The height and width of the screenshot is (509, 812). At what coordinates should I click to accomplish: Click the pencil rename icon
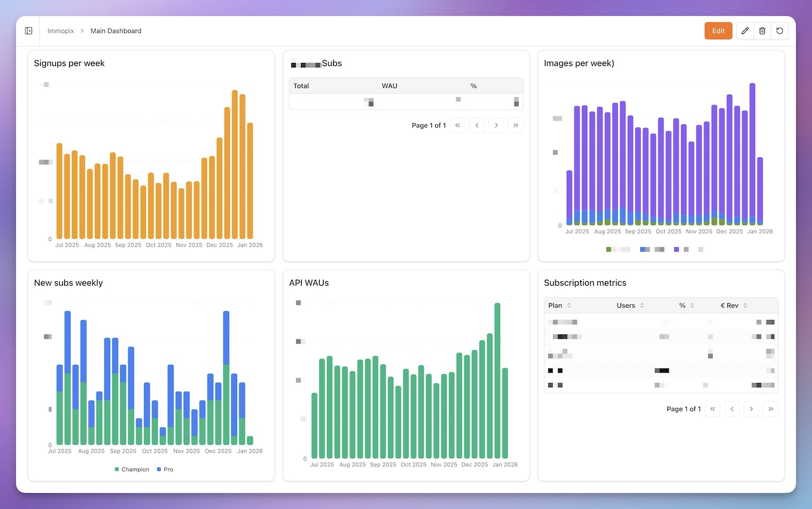coord(745,31)
